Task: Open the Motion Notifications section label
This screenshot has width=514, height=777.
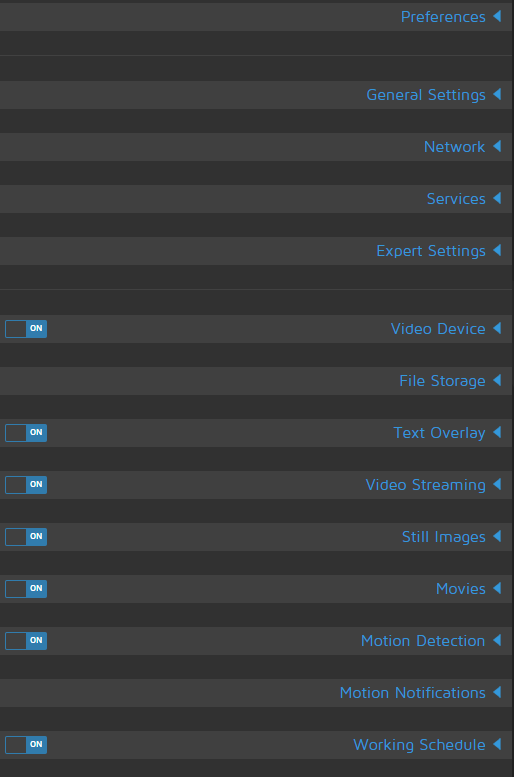Action: 412,693
